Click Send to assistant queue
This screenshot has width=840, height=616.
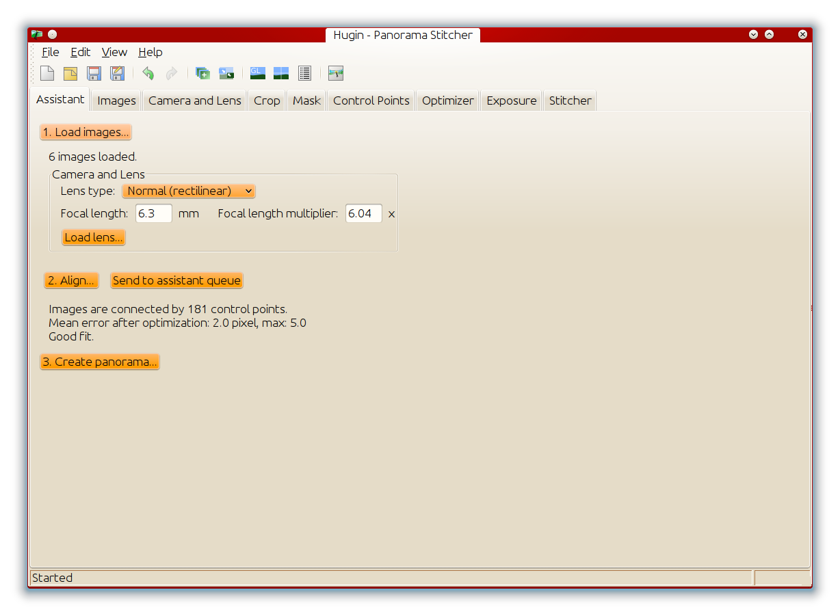(176, 280)
